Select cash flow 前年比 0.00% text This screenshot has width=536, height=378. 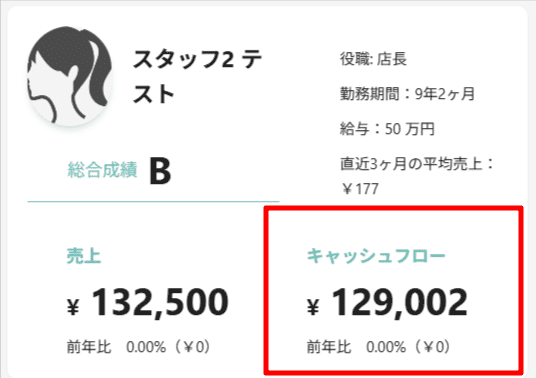pyautogui.click(x=378, y=347)
